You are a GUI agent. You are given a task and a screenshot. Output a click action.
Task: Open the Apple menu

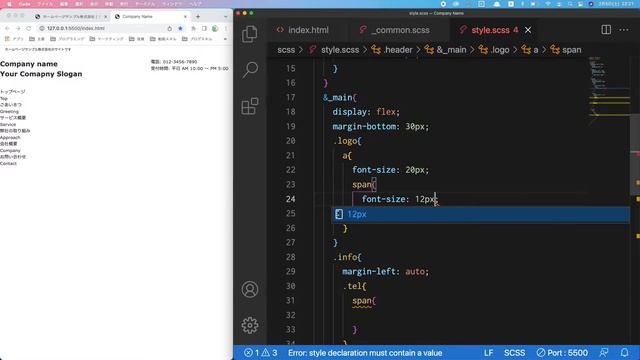[9, 4]
